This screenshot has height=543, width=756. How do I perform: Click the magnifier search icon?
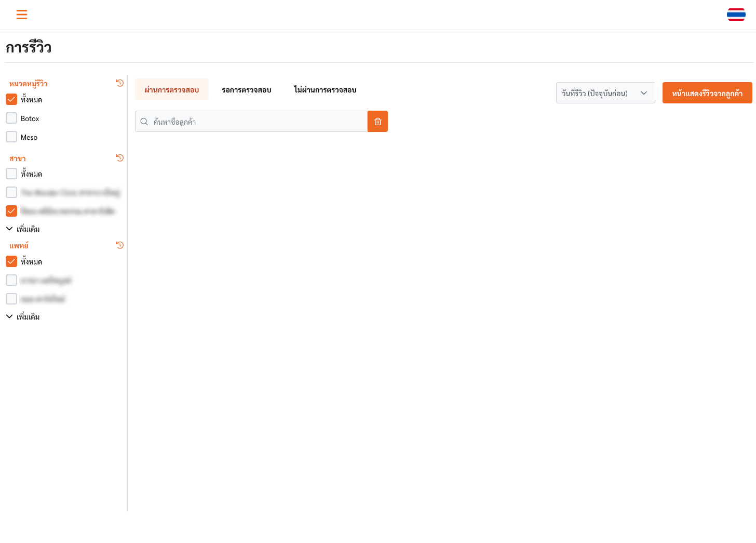144,122
